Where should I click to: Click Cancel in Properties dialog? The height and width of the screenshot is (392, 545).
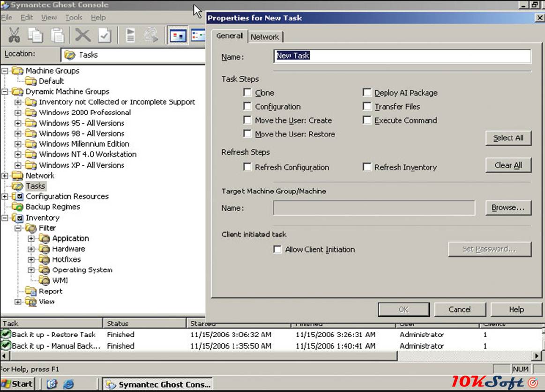[x=460, y=309]
